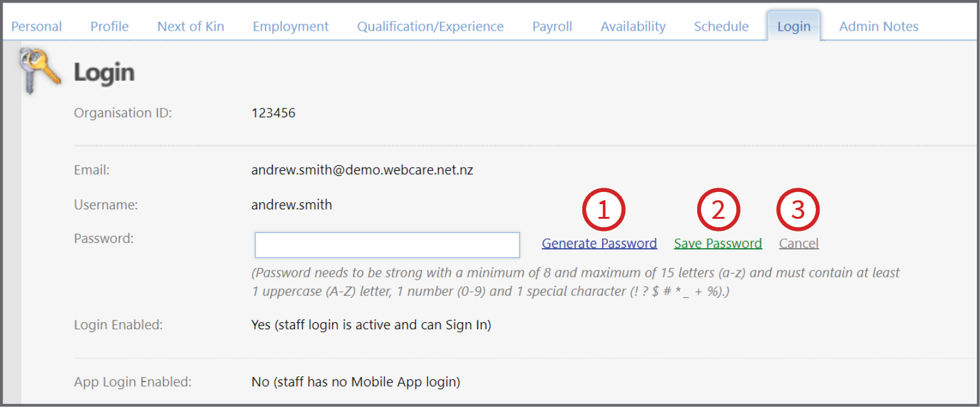Image resolution: width=980 pixels, height=407 pixels.
Task: Click the email address andrew.smith@demo.webcare.net.nz
Action: pos(362,170)
